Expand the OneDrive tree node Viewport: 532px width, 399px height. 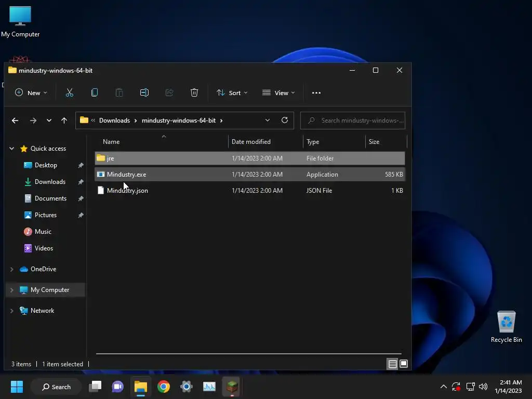[x=11, y=269]
